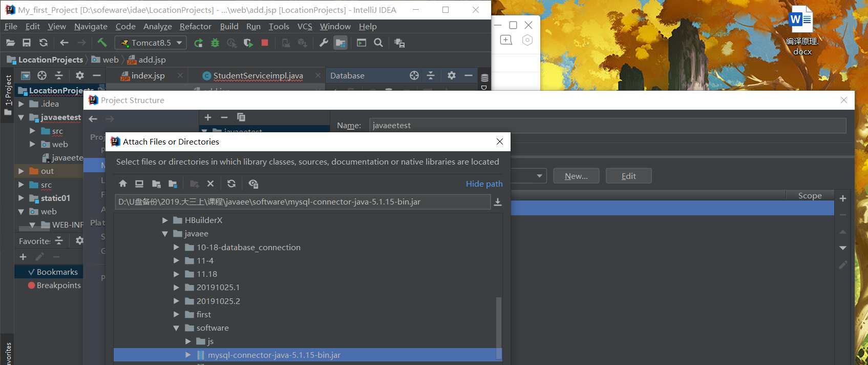Expand the out folder in Project tree
Image resolution: width=868 pixels, height=365 pixels.
21,171
